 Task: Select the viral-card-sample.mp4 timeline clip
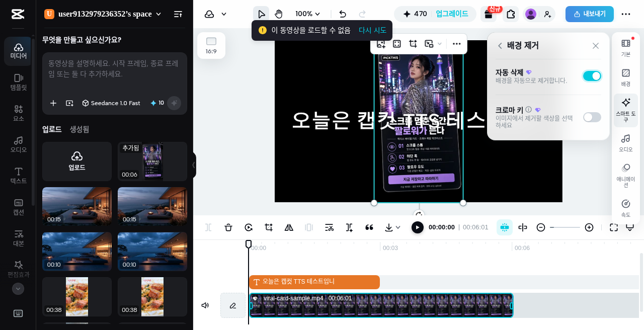pyautogui.click(x=381, y=305)
